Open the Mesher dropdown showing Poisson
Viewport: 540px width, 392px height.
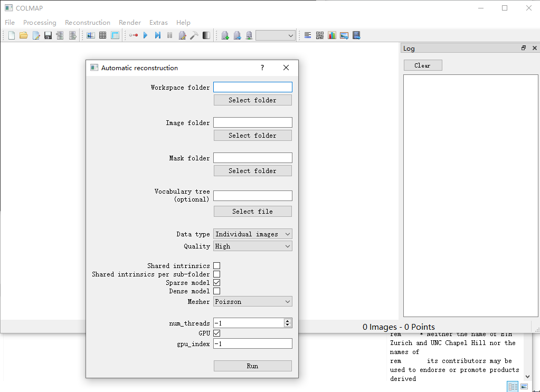click(252, 302)
